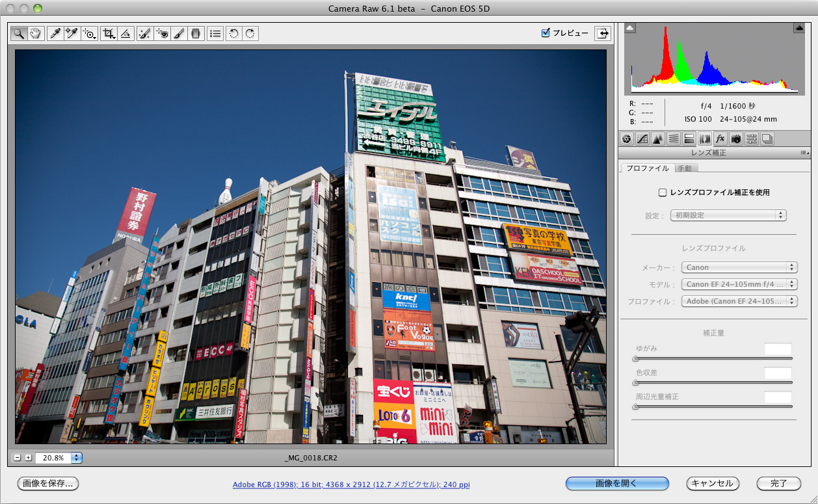Select the Spot Removal tool
The width and height of the screenshot is (818, 504).
coord(145,33)
